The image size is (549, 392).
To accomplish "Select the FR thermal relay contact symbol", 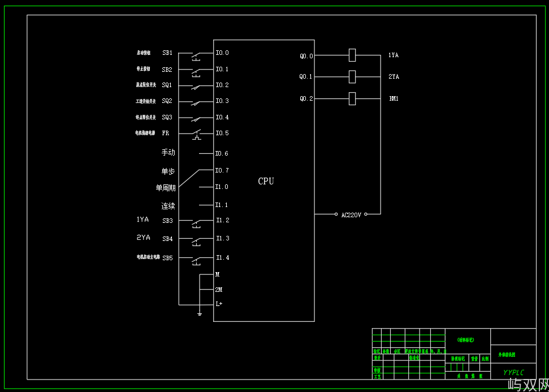I will pos(196,135).
